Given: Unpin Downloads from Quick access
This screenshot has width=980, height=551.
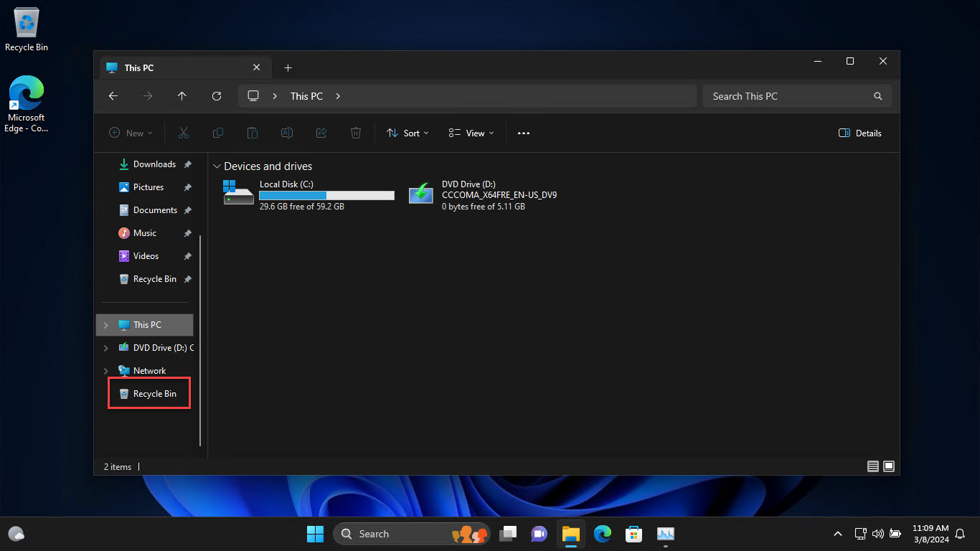Looking at the screenshot, I should (187, 164).
